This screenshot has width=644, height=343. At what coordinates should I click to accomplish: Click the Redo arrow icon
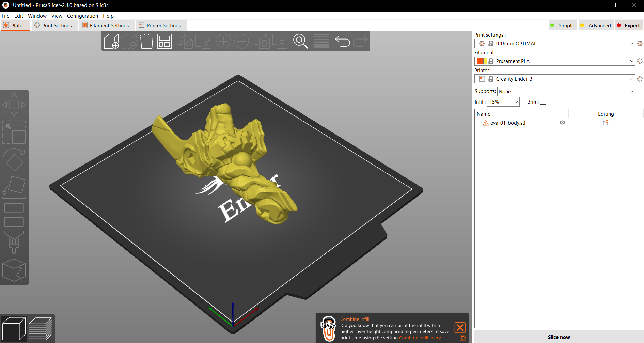[x=360, y=42]
